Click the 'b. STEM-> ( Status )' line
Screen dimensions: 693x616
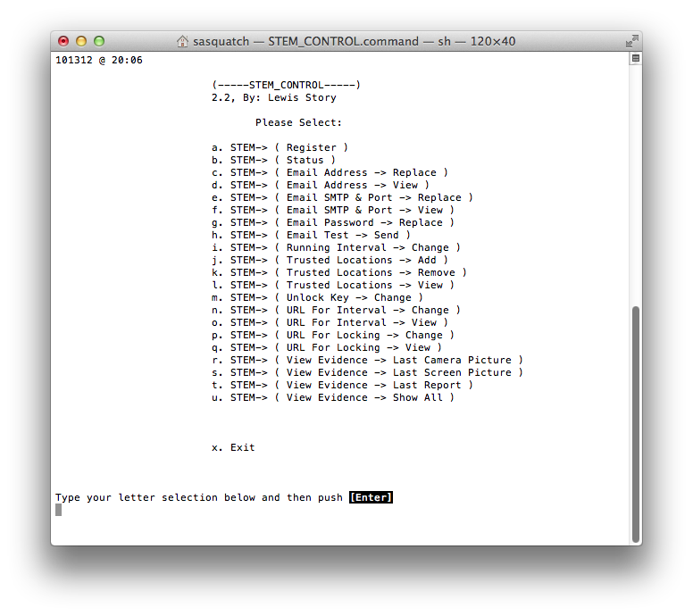(273, 160)
